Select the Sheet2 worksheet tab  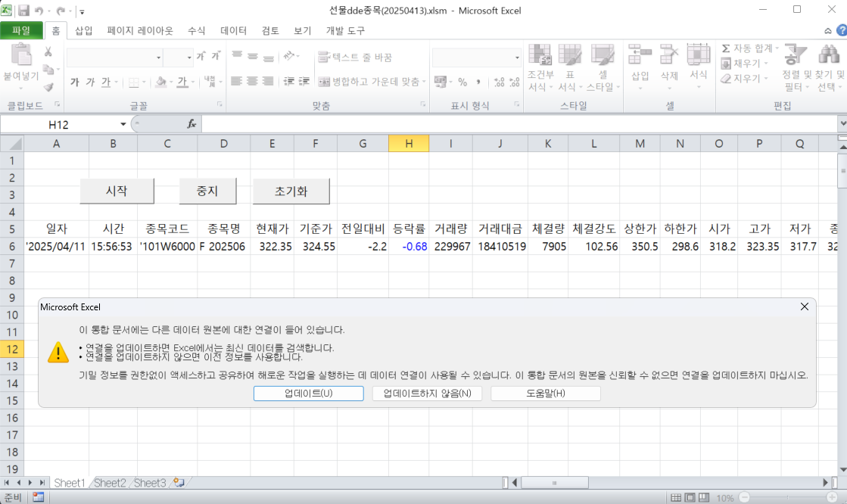109,482
